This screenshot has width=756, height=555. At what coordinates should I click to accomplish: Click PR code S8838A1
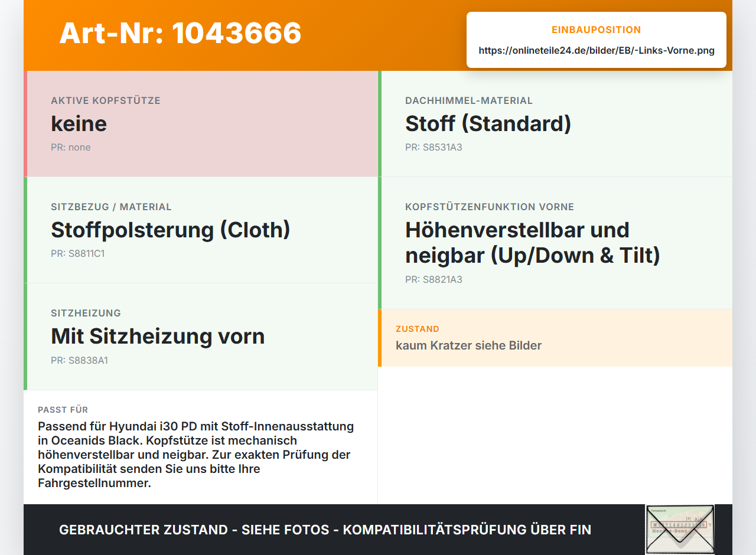(x=79, y=360)
